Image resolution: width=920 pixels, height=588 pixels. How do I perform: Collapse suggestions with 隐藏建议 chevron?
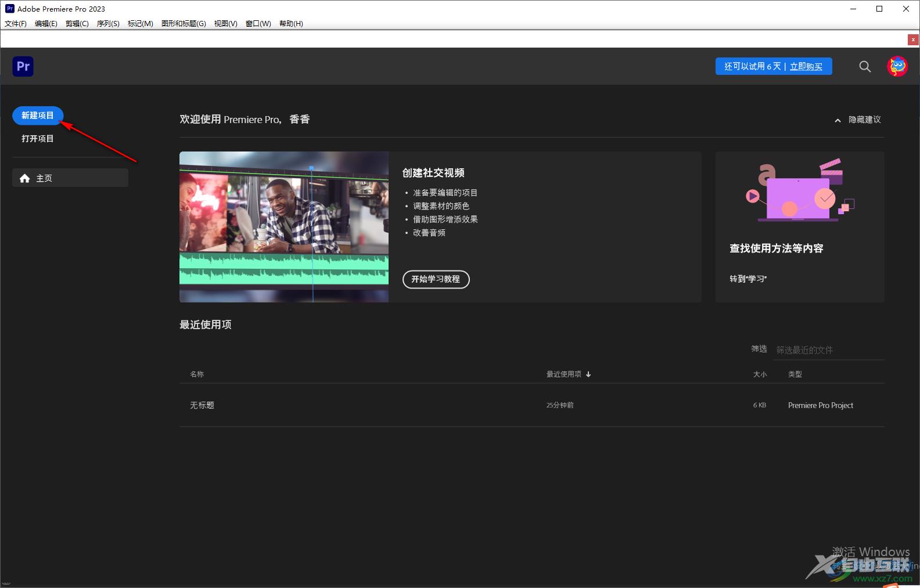838,120
